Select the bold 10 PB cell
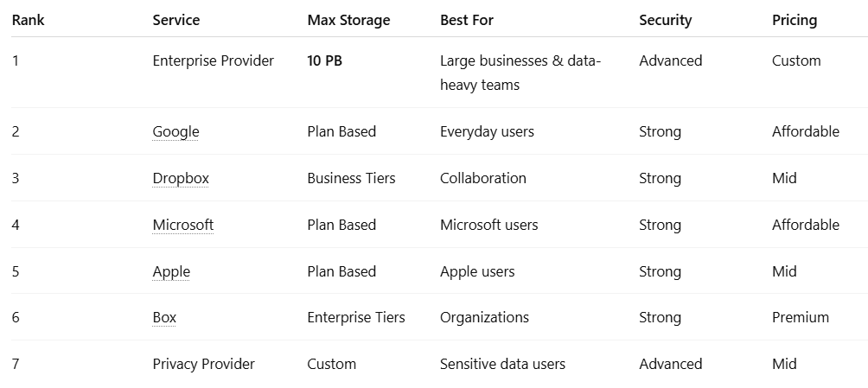This screenshot has width=868, height=388. click(x=324, y=61)
